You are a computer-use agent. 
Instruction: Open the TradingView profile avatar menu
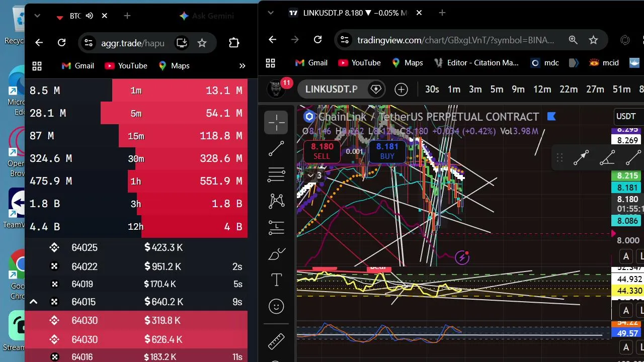(276, 89)
